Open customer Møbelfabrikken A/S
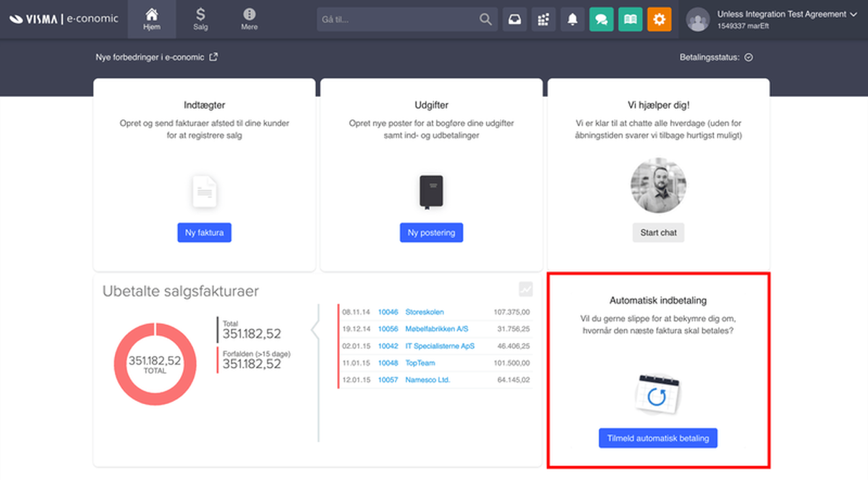This screenshot has width=868, height=480. click(x=437, y=329)
